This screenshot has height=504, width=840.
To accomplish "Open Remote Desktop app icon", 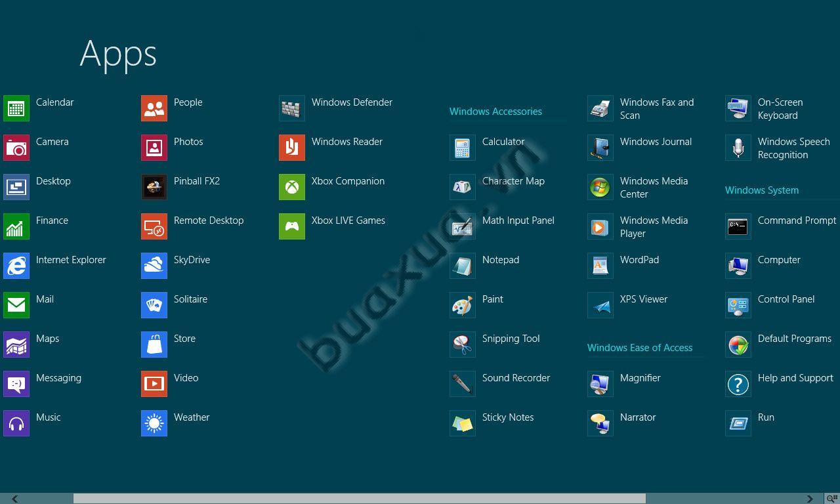I will click(154, 226).
